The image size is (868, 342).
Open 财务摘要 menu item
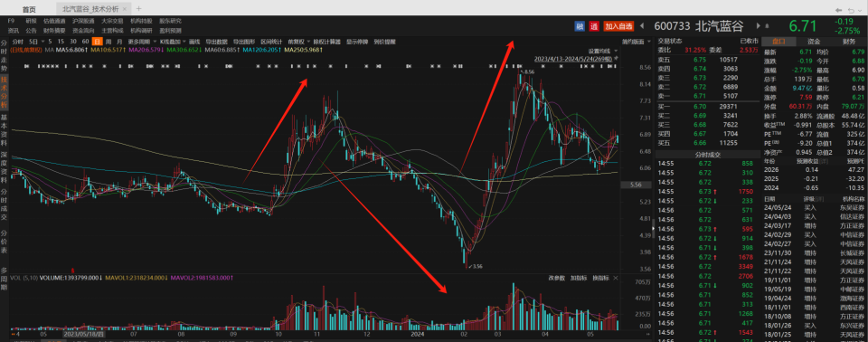click(x=54, y=31)
